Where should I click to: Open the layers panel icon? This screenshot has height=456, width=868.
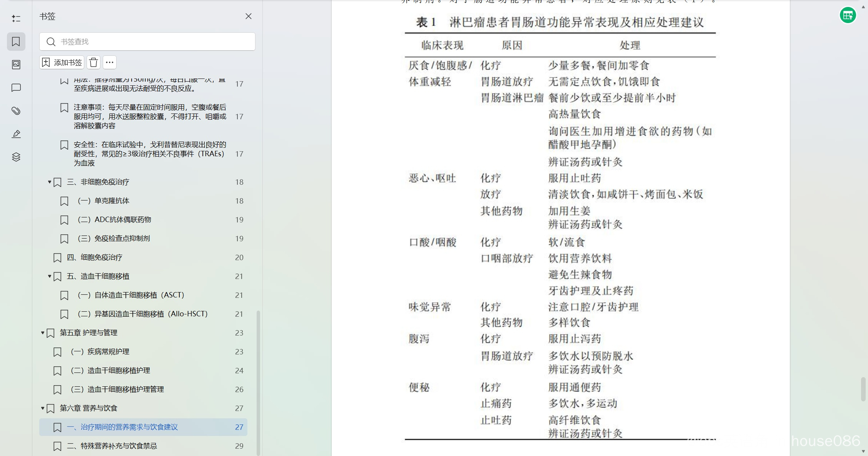(16, 157)
